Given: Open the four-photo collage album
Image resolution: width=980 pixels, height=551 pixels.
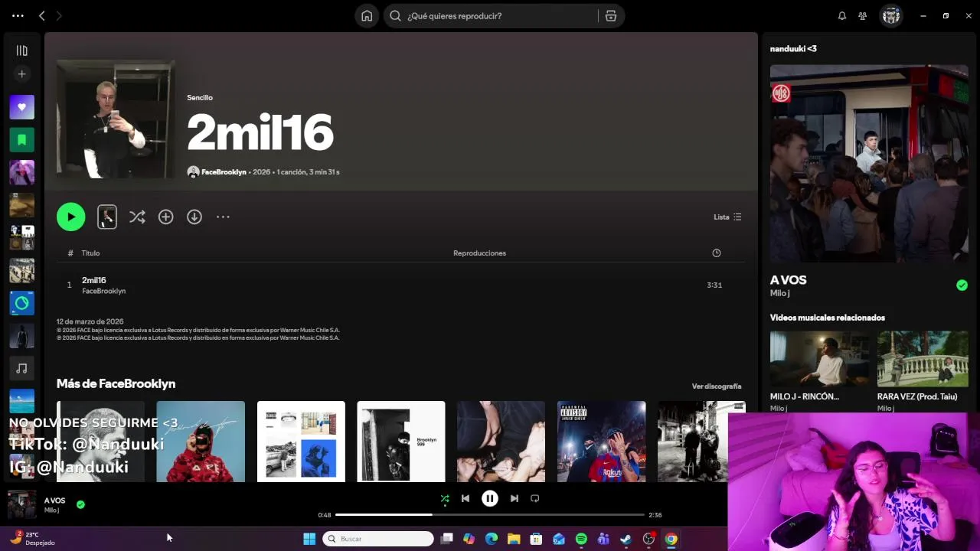Looking at the screenshot, I should (x=301, y=442).
